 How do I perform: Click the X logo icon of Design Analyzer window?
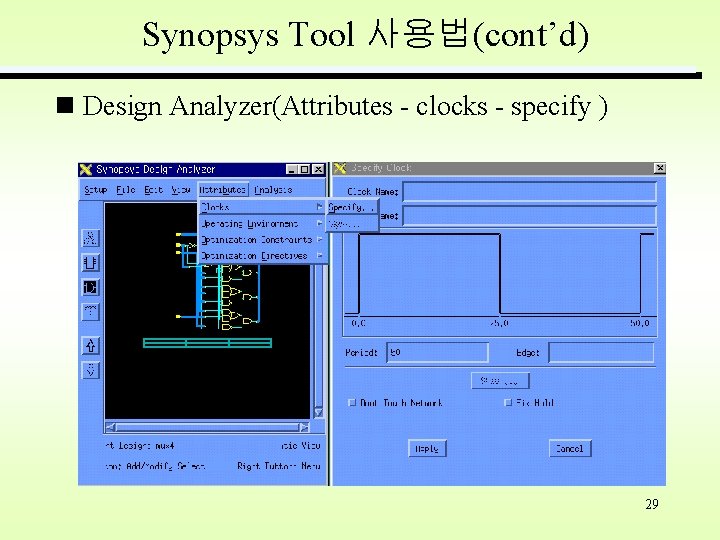click(x=86, y=169)
